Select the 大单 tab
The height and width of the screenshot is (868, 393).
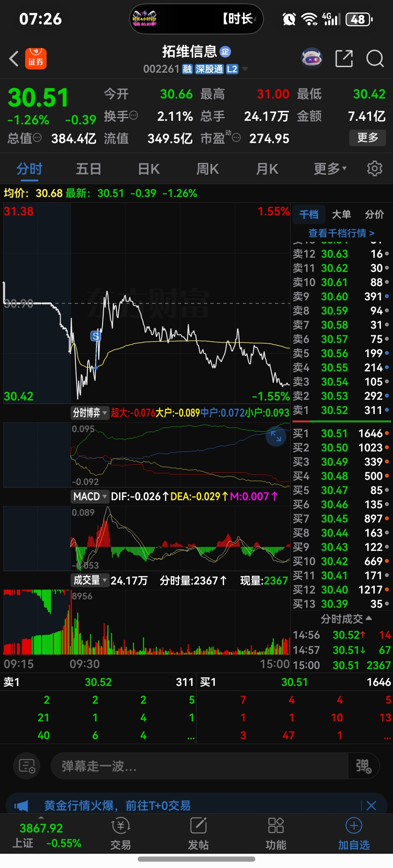point(341,214)
